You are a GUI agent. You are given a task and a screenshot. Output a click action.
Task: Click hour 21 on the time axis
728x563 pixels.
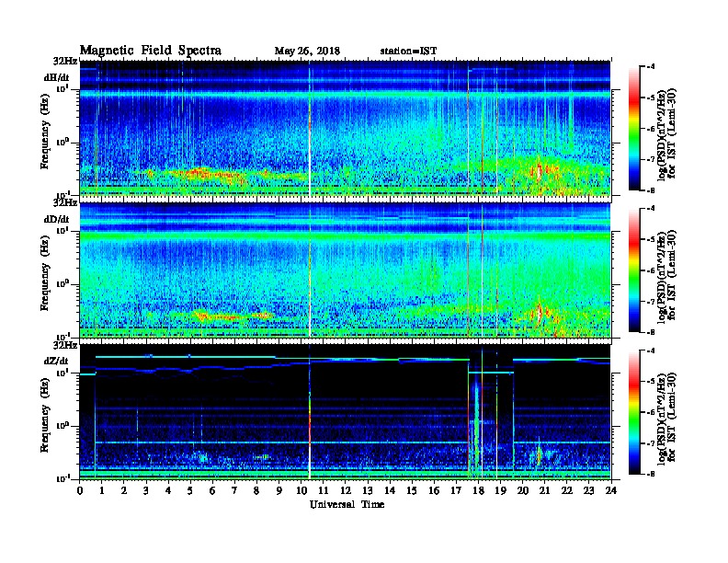pos(544,490)
